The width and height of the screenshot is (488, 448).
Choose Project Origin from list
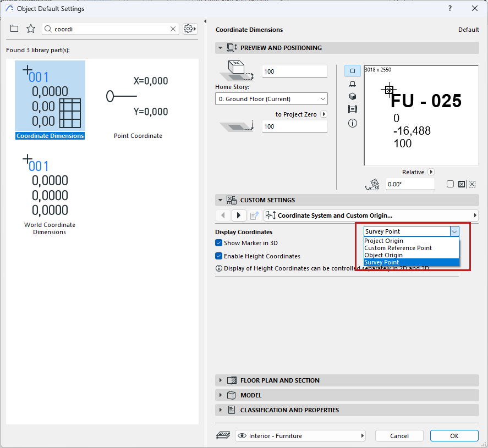click(384, 241)
